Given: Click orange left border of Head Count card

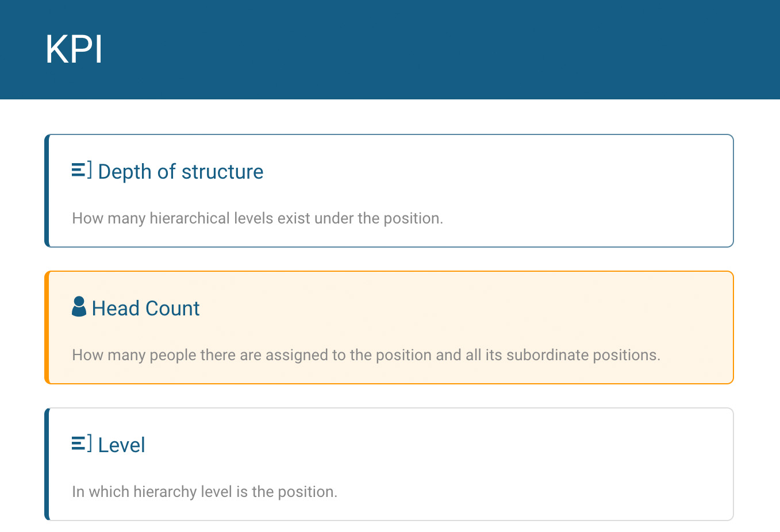Looking at the screenshot, I should (47, 327).
